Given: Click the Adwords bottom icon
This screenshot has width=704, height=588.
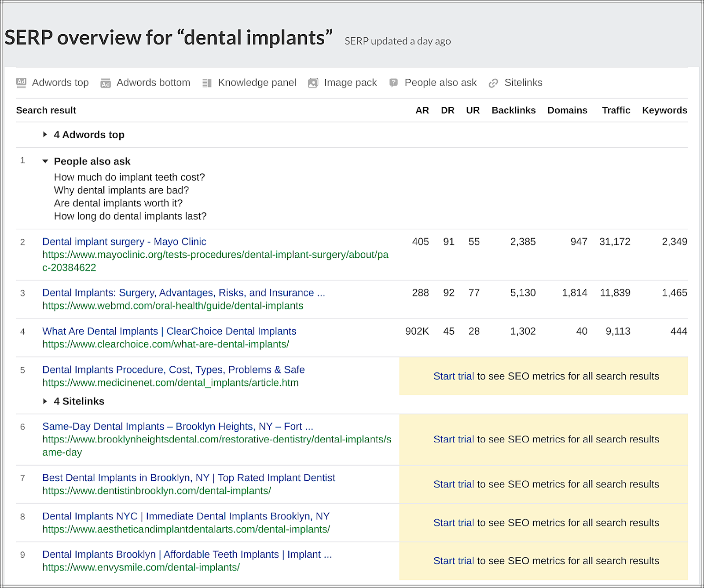Looking at the screenshot, I should point(106,83).
